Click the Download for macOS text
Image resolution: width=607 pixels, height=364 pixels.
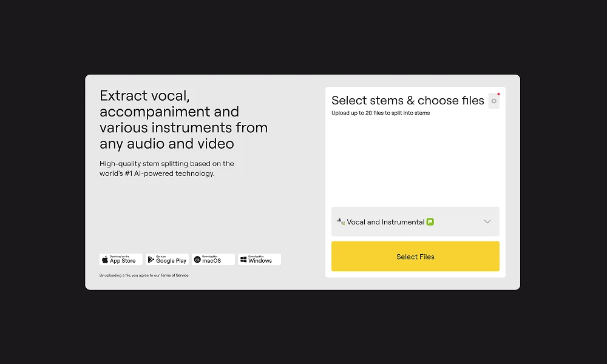(x=212, y=260)
